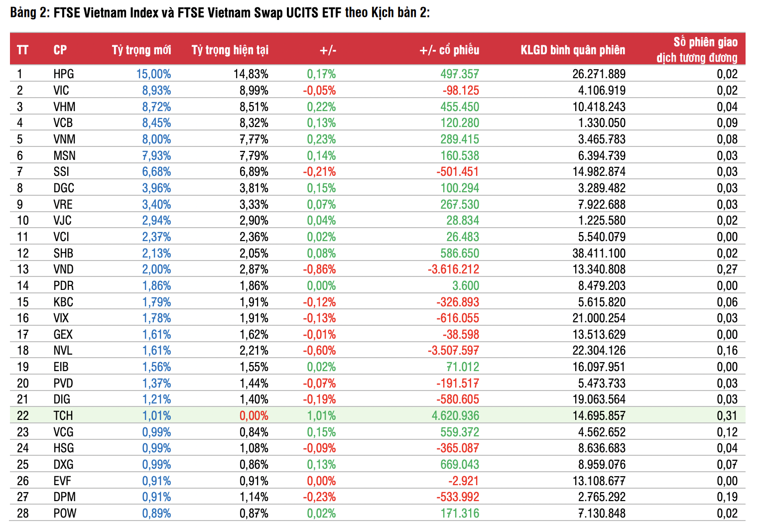Screen dimensions: 762x532
Task: Select the KBC ticker cell
Action: click(63, 302)
